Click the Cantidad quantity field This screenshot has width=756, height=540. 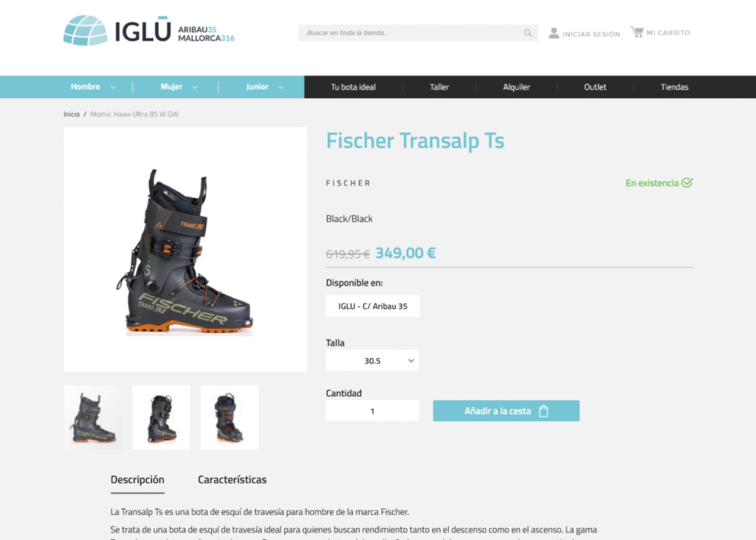[372, 411]
